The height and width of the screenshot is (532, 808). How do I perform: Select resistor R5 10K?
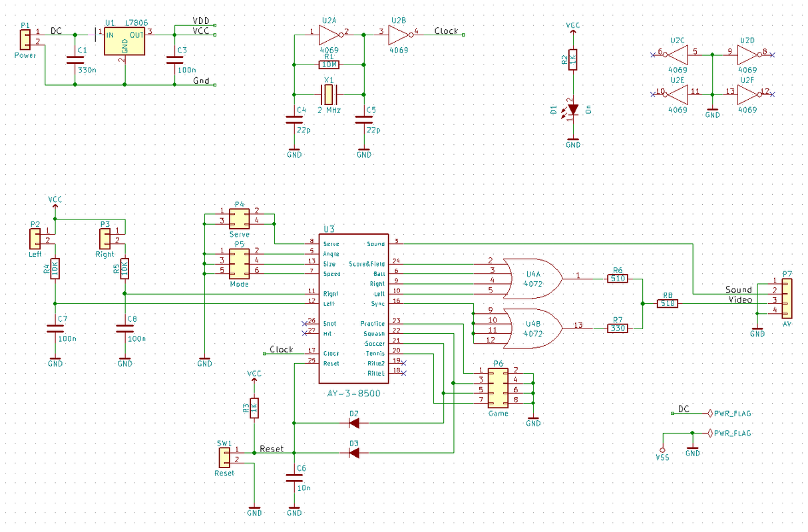click(x=124, y=269)
